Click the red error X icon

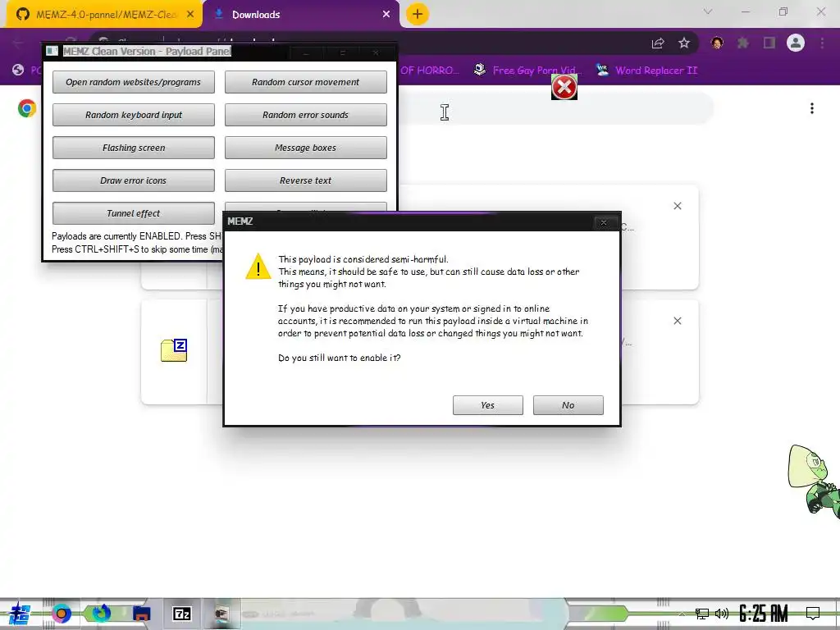564,87
